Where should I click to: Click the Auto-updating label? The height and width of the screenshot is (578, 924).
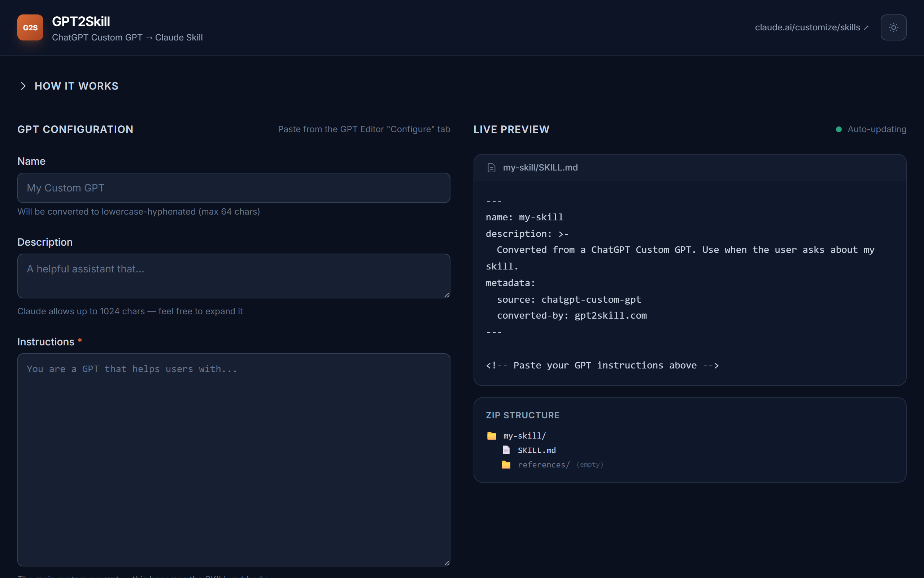[877, 129]
